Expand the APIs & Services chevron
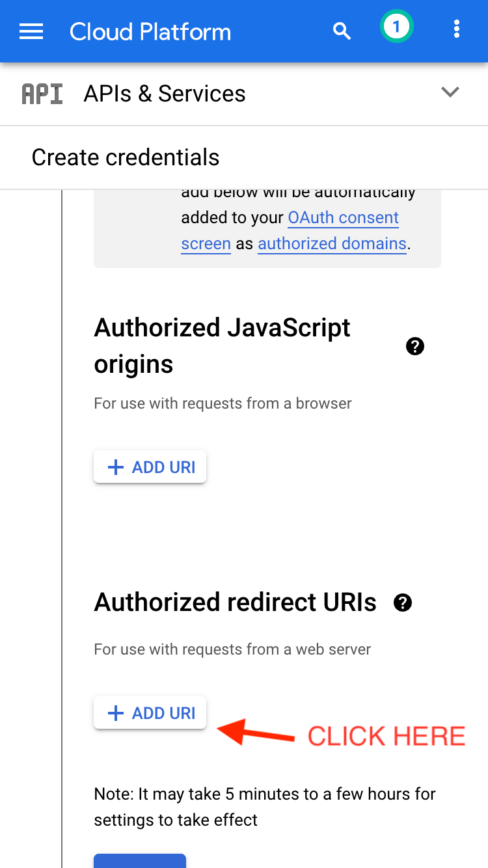Image resolution: width=488 pixels, height=868 pixels. tap(450, 92)
